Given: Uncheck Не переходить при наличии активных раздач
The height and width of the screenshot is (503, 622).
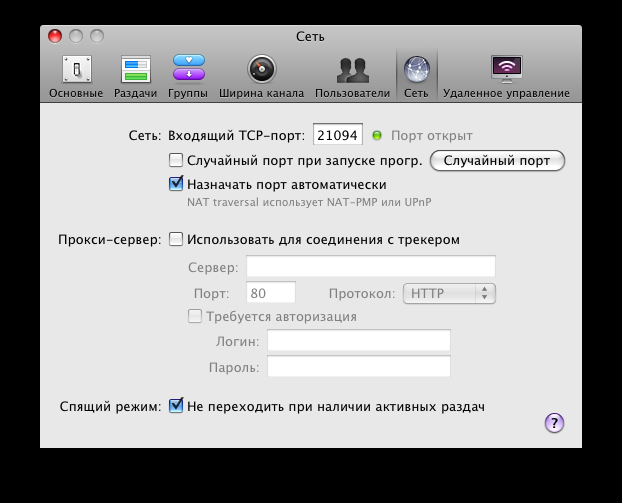Looking at the screenshot, I should pos(176,406).
